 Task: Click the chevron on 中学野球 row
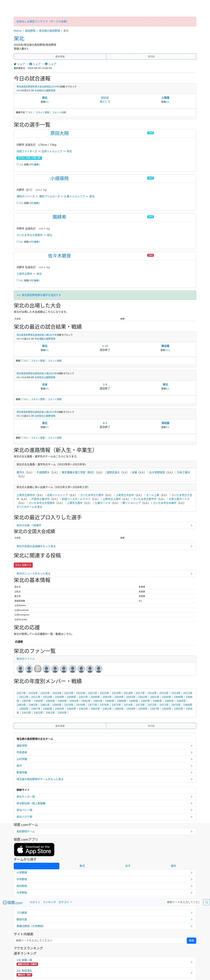point(191,879)
